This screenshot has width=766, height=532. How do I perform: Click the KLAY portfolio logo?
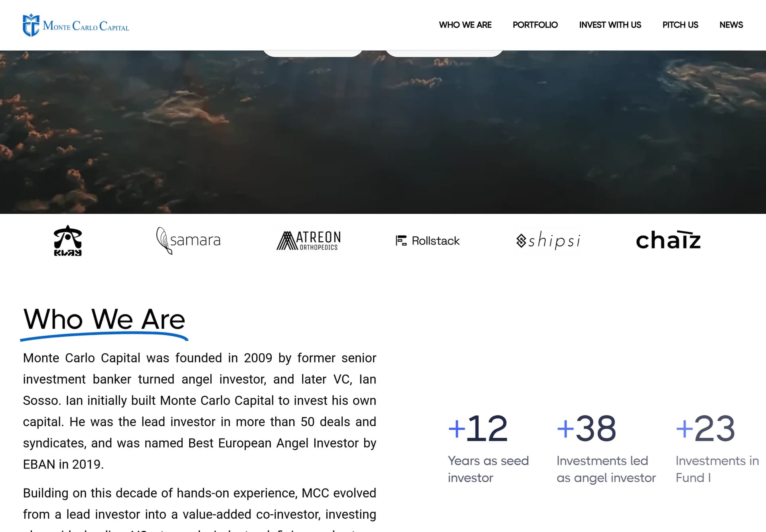(68, 240)
